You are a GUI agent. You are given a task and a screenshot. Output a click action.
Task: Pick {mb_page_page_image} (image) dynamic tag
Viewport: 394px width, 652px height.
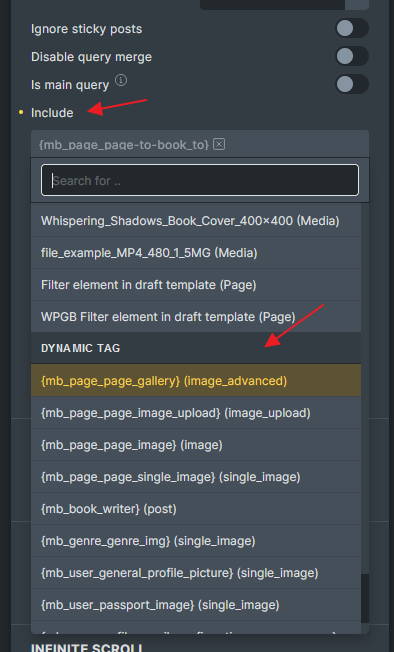coord(196,445)
